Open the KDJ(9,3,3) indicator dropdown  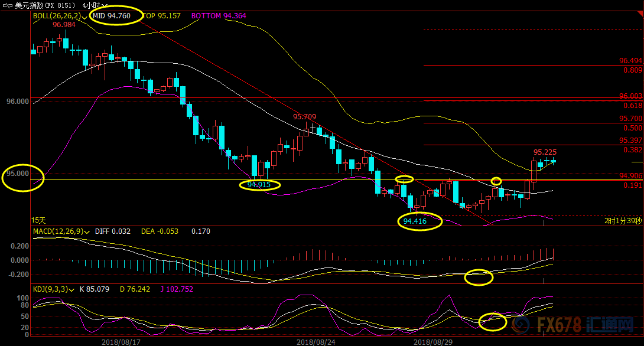[54, 289]
